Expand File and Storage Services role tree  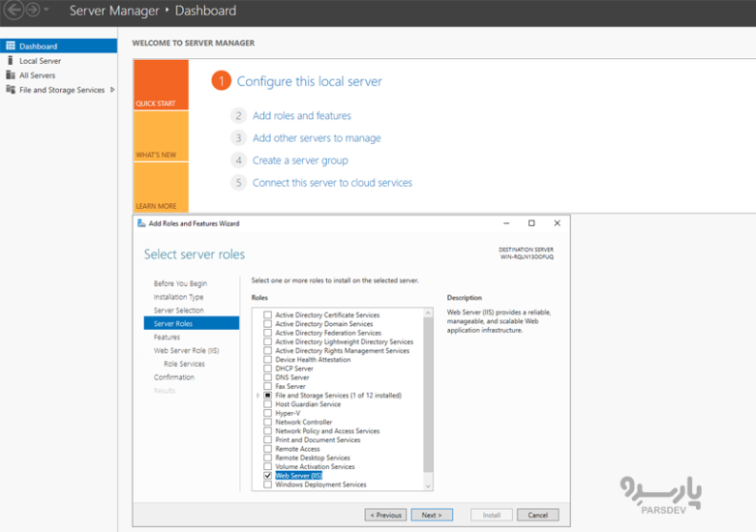point(257,396)
